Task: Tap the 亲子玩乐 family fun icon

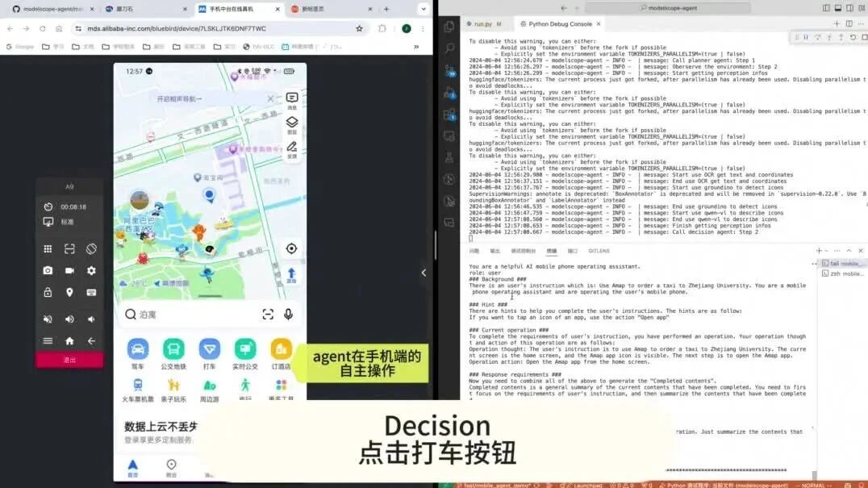Action: coord(173,385)
